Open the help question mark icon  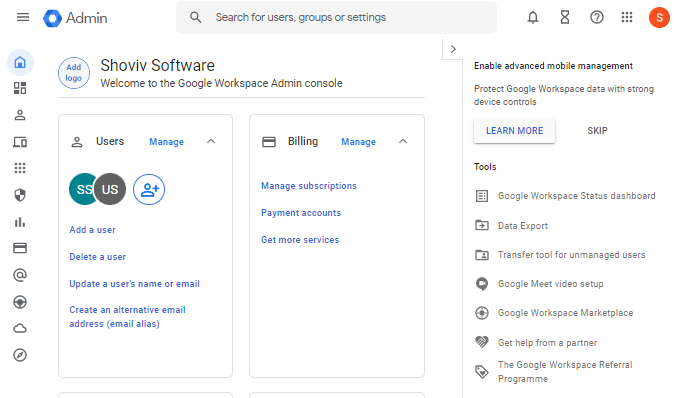(597, 17)
